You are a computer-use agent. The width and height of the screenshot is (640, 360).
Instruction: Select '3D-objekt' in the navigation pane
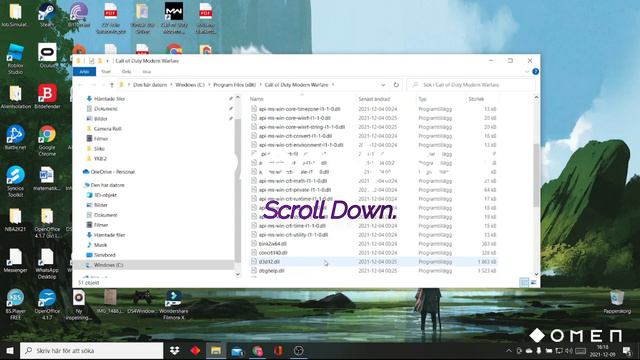pyautogui.click(x=106, y=195)
